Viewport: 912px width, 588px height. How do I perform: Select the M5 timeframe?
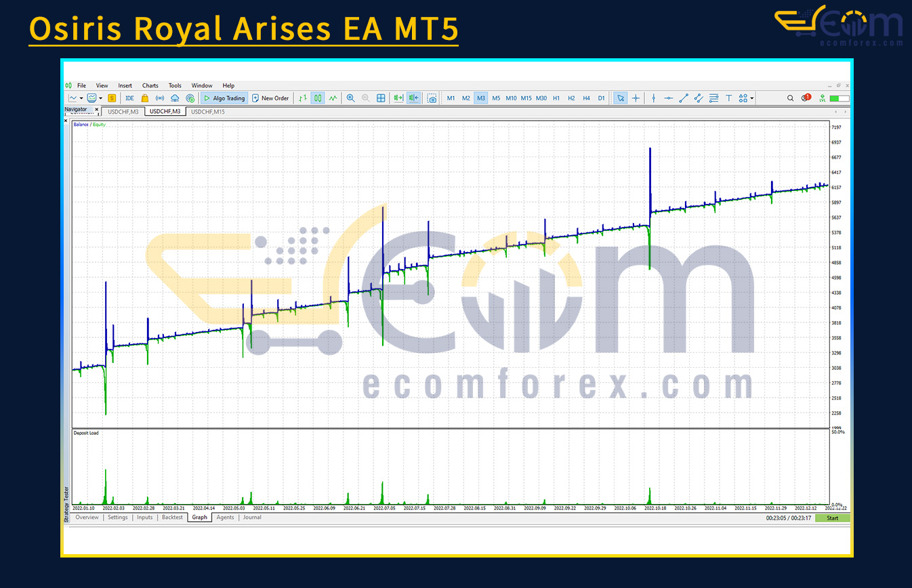coord(496,98)
